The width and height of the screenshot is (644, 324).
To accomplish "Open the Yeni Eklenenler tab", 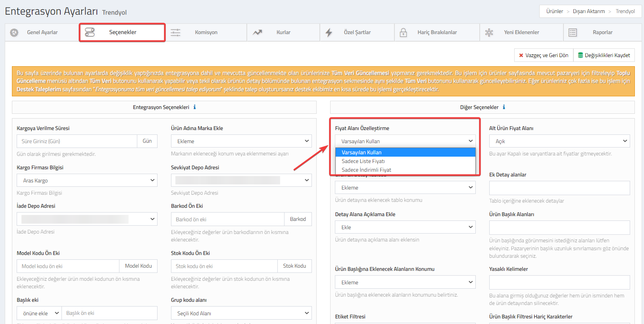I will 521,33.
